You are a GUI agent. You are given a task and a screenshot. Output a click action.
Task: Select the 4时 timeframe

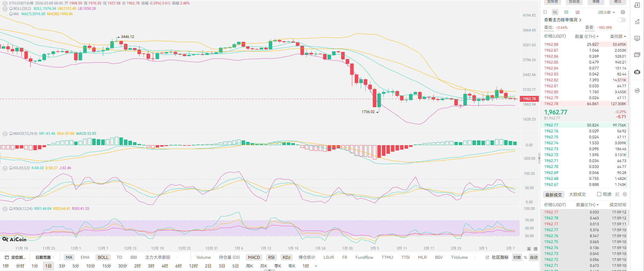pyautogui.click(x=165, y=266)
